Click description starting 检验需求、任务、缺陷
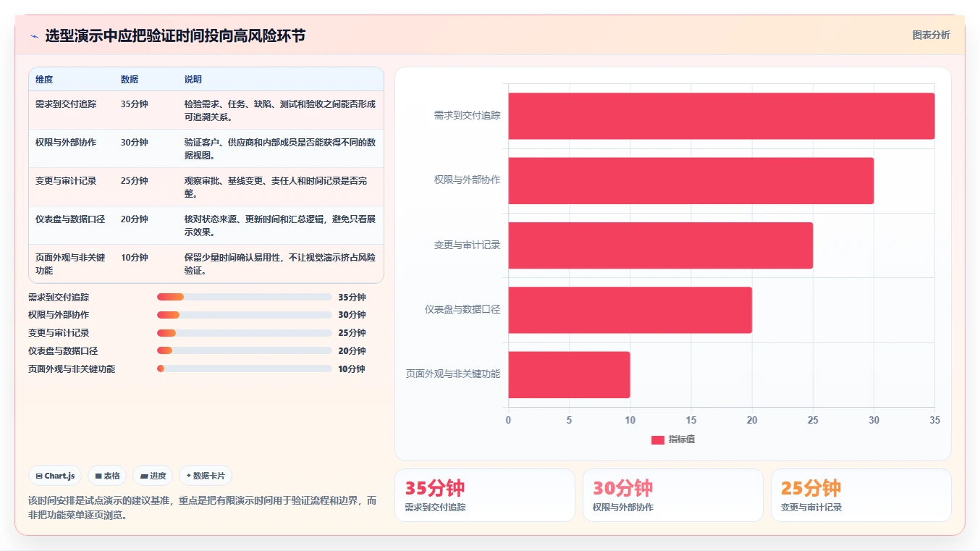Screen dimensions: 980x551 (x=280, y=110)
